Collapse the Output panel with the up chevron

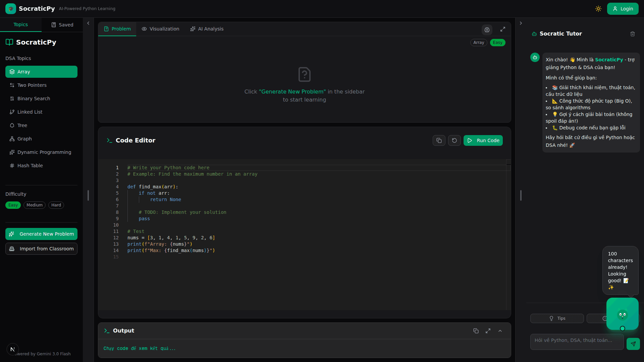pos(500,331)
